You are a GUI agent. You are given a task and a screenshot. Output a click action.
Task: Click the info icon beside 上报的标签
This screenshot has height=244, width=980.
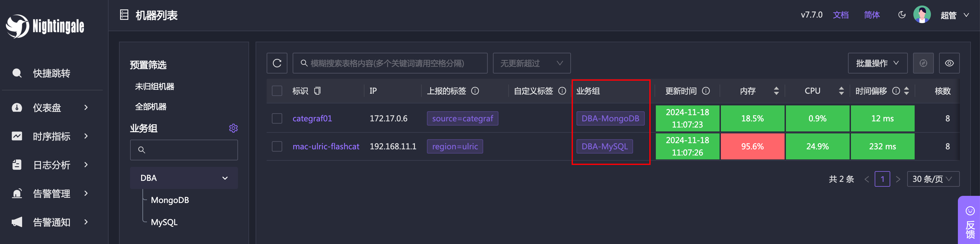475,91
